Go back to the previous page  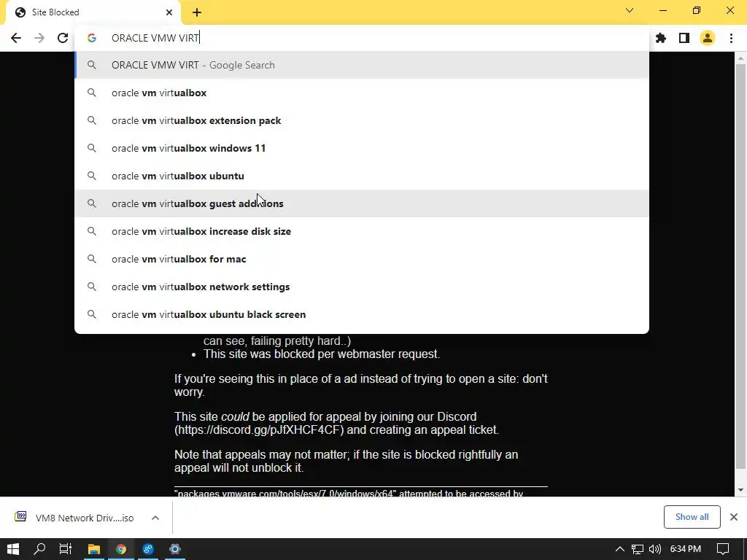pyautogui.click(x=16, y=38)
